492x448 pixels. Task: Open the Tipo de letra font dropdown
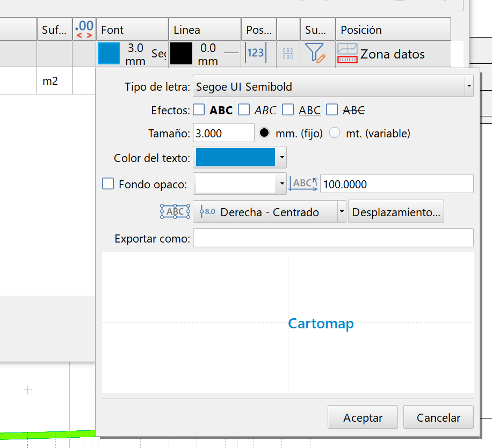pyautogui.click(x=468, y=86)
